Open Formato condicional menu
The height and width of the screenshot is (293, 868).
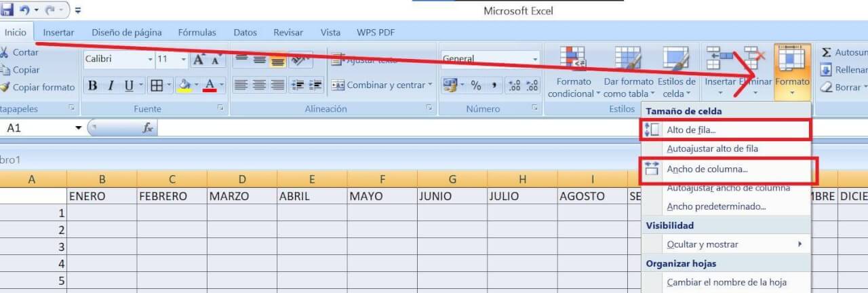point(573,73)
